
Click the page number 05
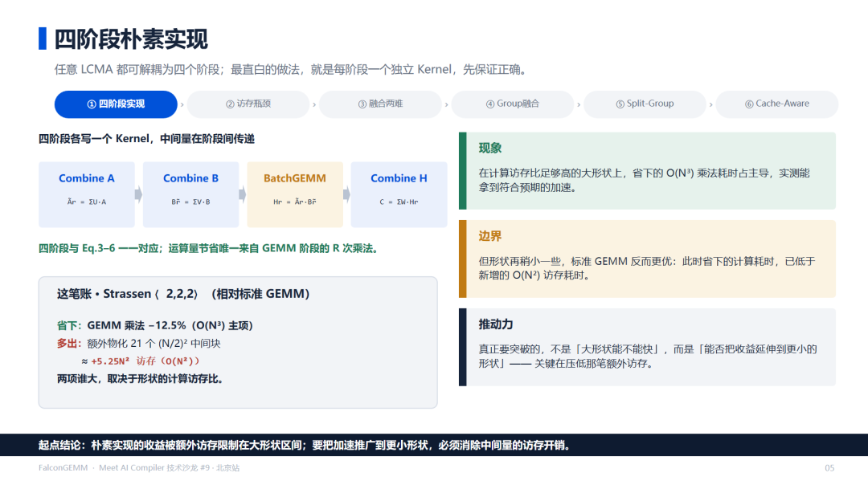click(x=829, y=467)
